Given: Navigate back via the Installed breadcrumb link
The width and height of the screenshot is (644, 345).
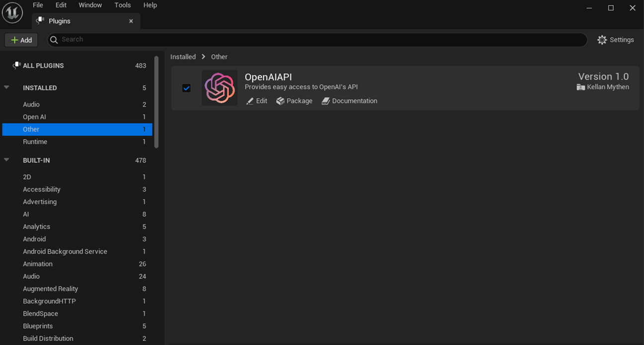Looking at the screenshot, I should pos(183,57).
